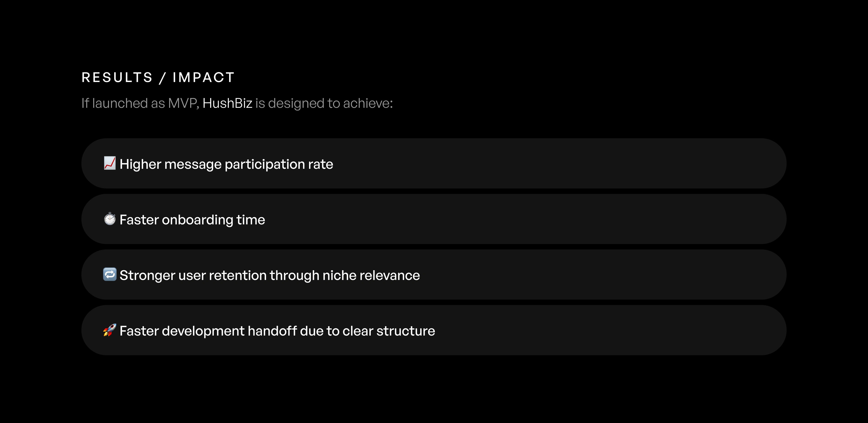
Task: Click the word 'structure' in last card
Action: click(x=406, y=331)
